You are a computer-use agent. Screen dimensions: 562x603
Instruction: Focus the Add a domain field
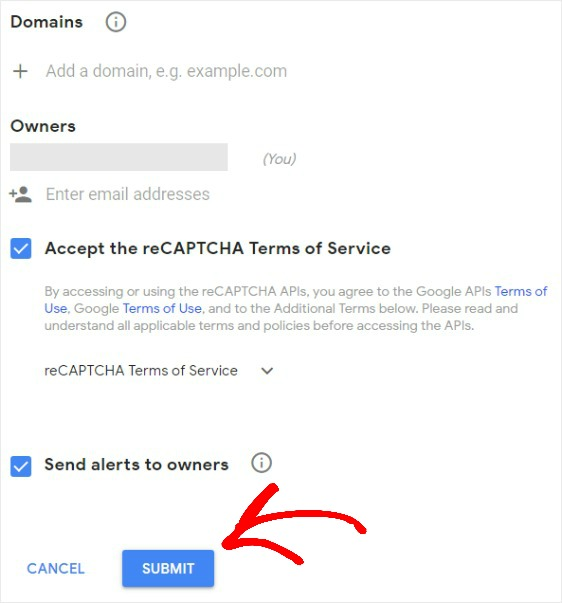coord(166,71)
